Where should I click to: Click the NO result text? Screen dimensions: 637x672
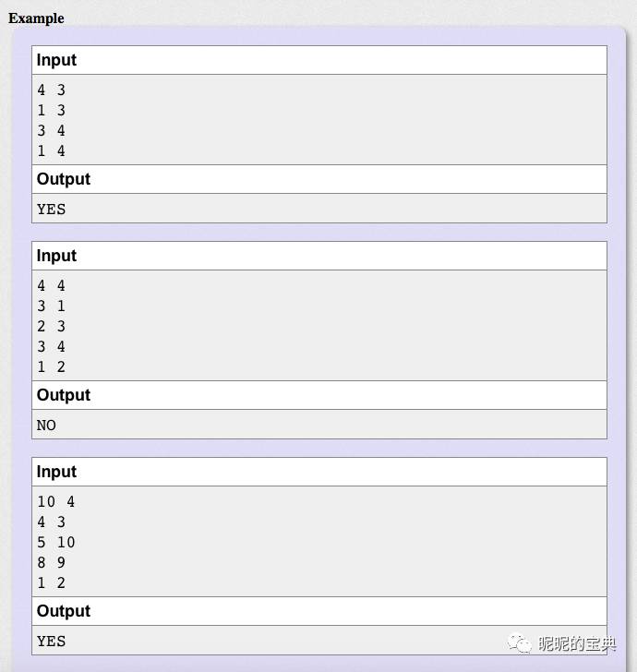tap(46, 426)
